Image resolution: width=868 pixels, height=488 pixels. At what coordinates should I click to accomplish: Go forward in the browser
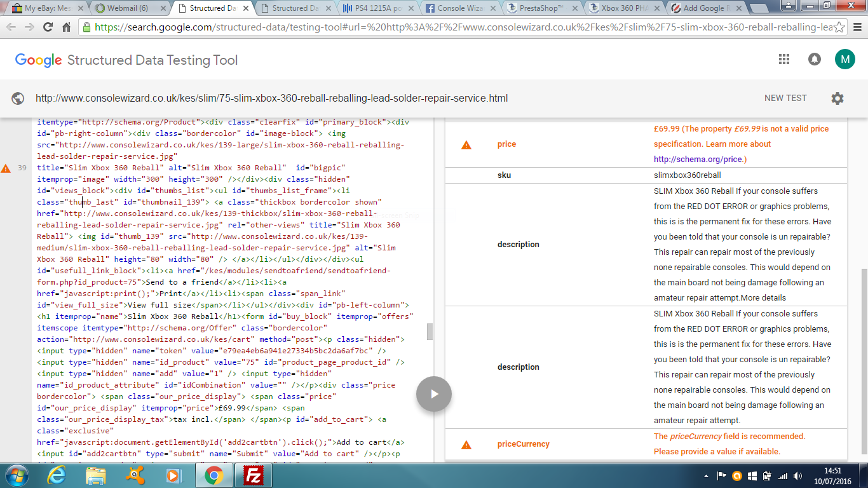pos(29,27)
